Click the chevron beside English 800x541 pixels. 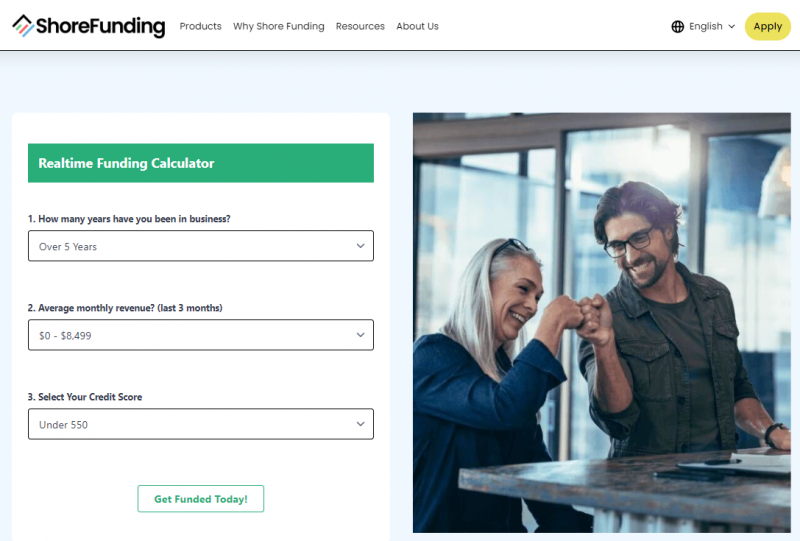coord(731,27)
